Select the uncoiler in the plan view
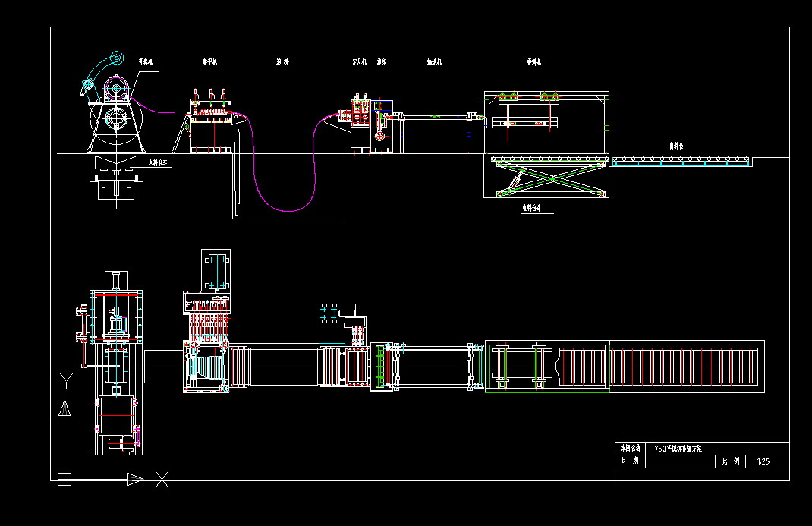812x526 pixels. pos(115,364)
